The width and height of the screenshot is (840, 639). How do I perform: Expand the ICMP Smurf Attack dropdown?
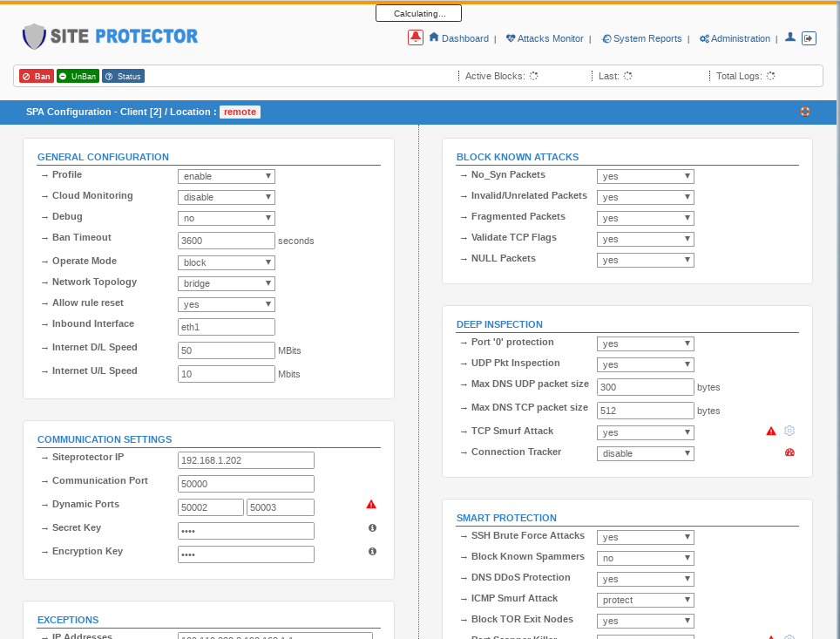pos(645,600)
